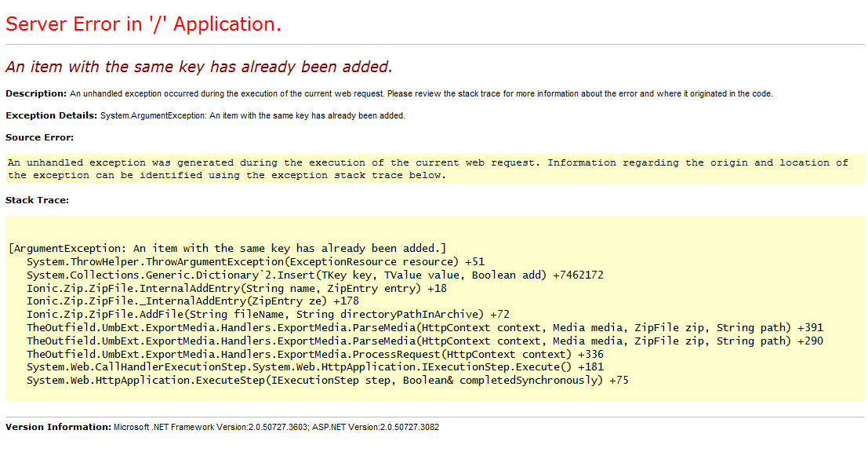Image resolution: width=868 pixels, height=463 pixels.
Task: Click the HttpApplication.ExecuteStep stack line
Action: coord(327,381)
